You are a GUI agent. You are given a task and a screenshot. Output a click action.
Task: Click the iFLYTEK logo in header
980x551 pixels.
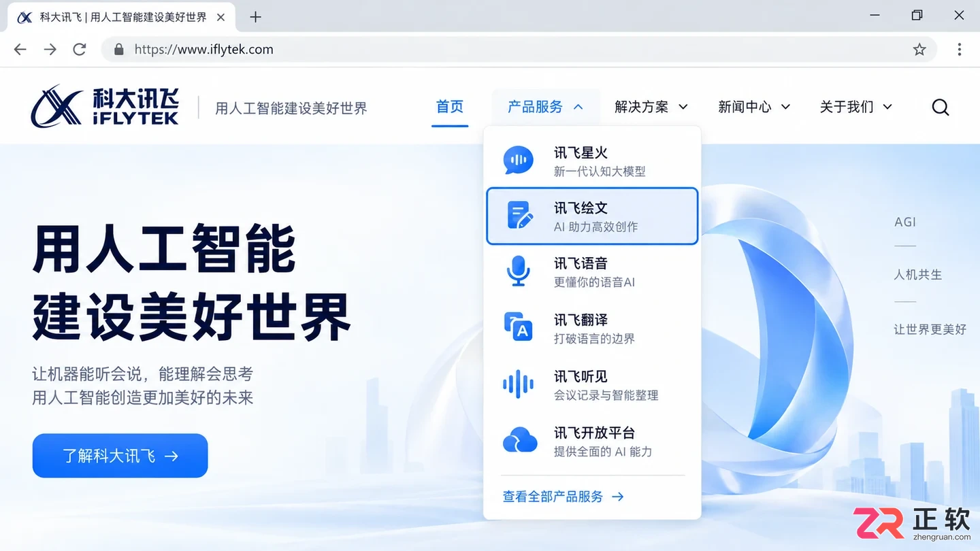(x=105, y=106)
